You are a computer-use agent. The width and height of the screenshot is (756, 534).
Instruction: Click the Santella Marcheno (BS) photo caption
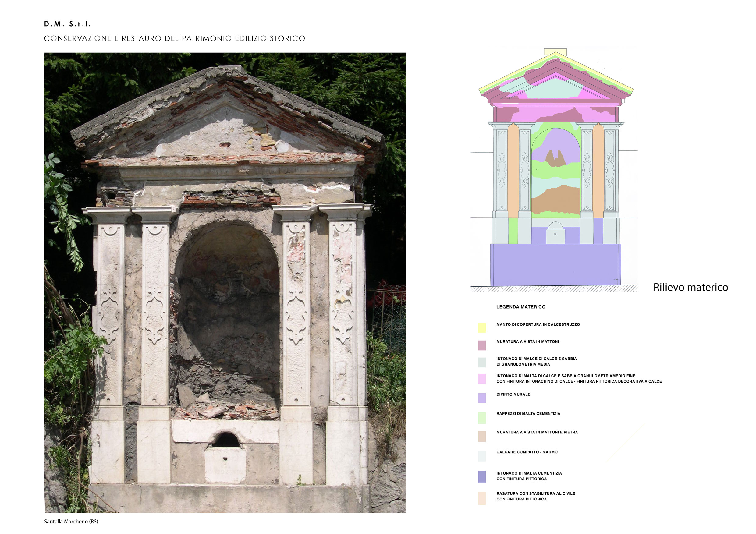click(x=71, y=522)
